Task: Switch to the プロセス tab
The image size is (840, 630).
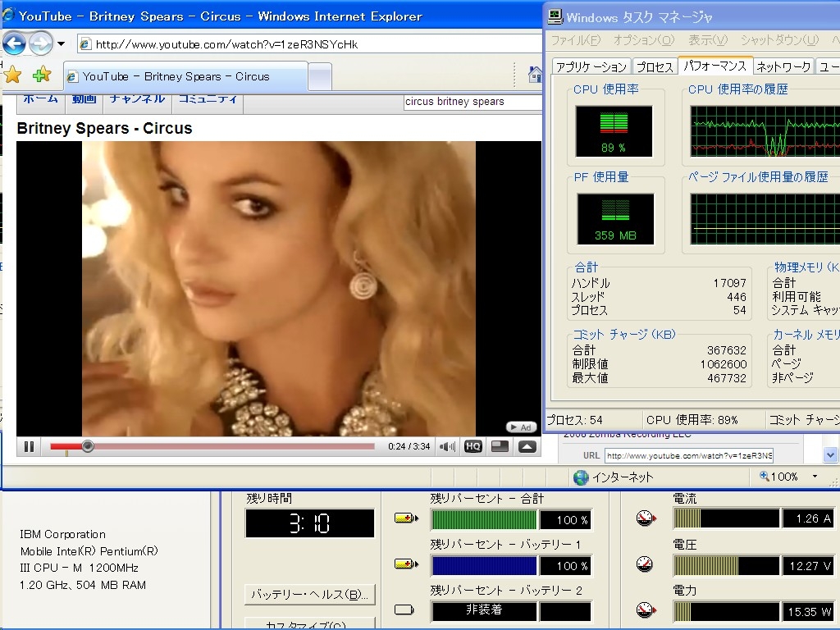Action: 655,66
